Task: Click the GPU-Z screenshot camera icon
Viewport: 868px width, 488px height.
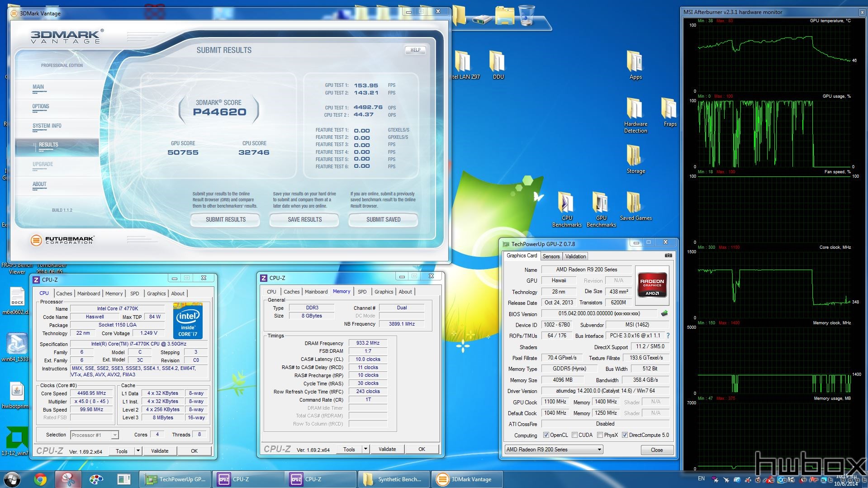Action: 668,256
